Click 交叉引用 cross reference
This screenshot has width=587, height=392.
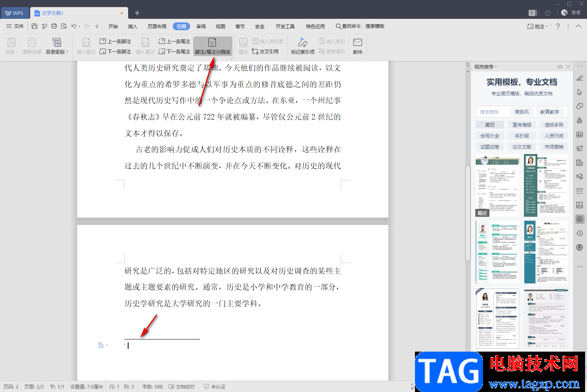(265, 51)
